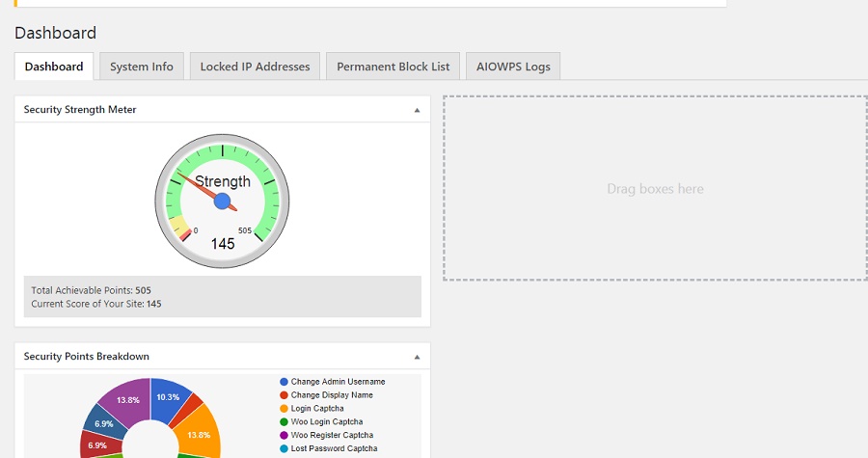Click the Change Display Name legend dot
Screen dimensions: 868x458
pos(284,395)
